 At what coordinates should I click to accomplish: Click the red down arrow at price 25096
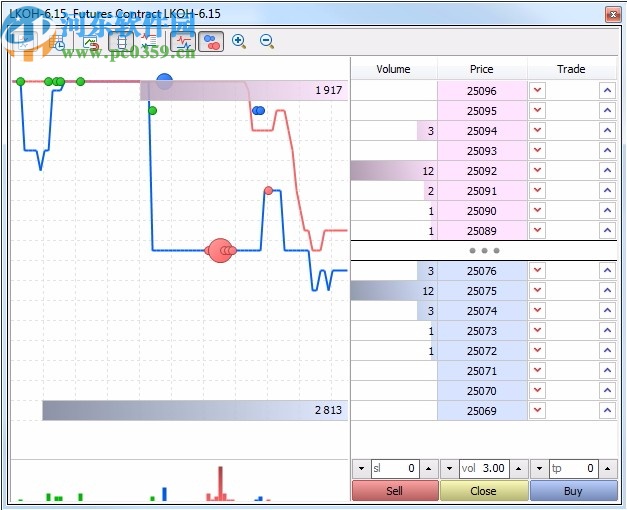tap(537, 90)
